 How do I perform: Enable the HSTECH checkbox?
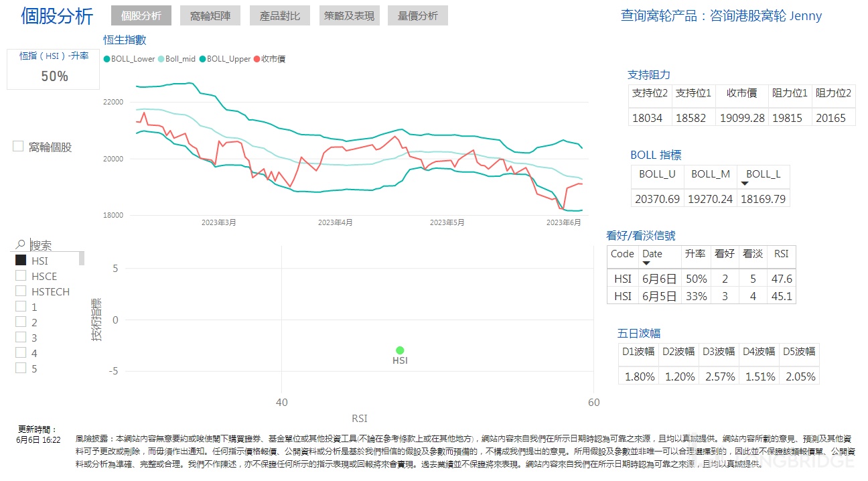point(21,291)
